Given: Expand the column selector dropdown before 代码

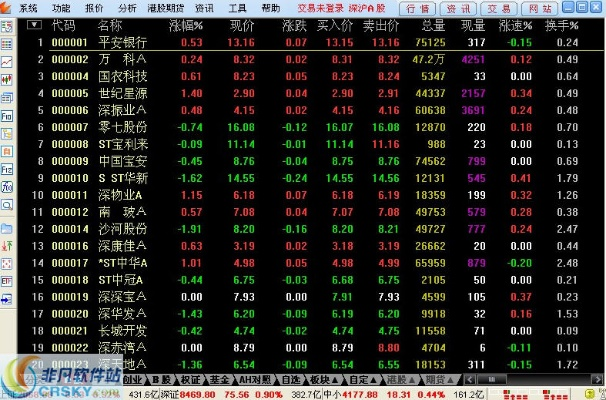Looking at the screenshot, I should click(34, 24).
